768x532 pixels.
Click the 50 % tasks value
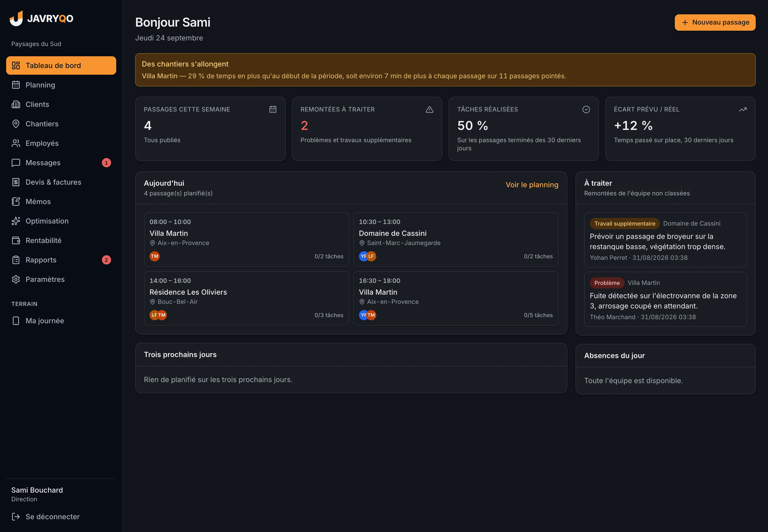(x=472, y=125)
